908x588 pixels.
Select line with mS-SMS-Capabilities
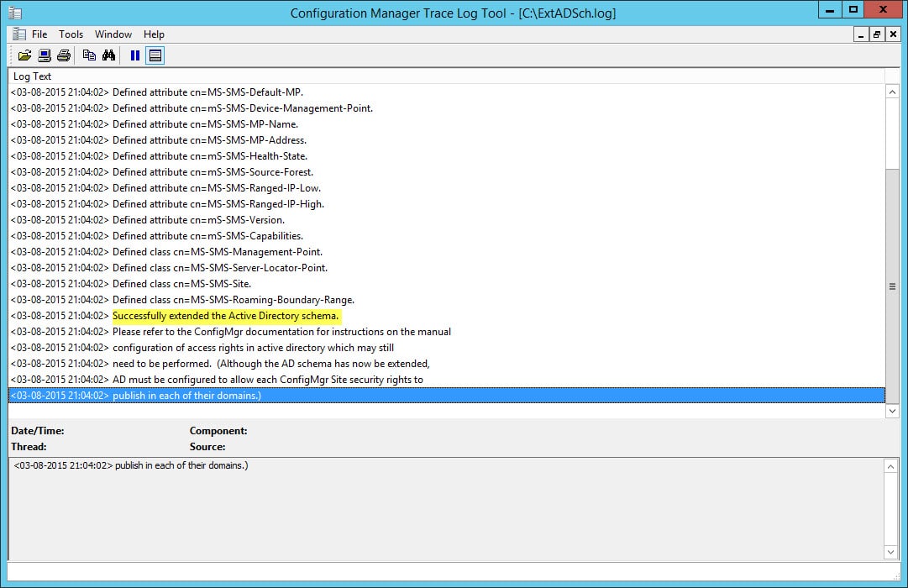tap(447, 236)
